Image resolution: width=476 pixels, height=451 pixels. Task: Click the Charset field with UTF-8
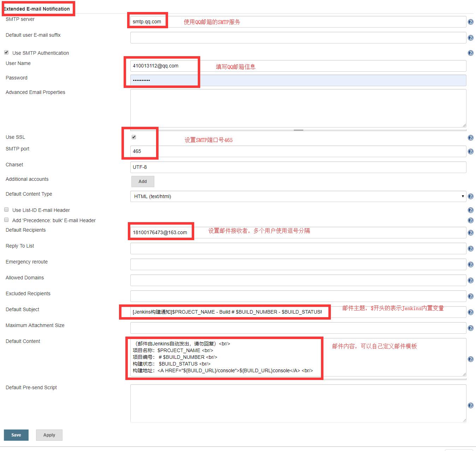point(298,167)
